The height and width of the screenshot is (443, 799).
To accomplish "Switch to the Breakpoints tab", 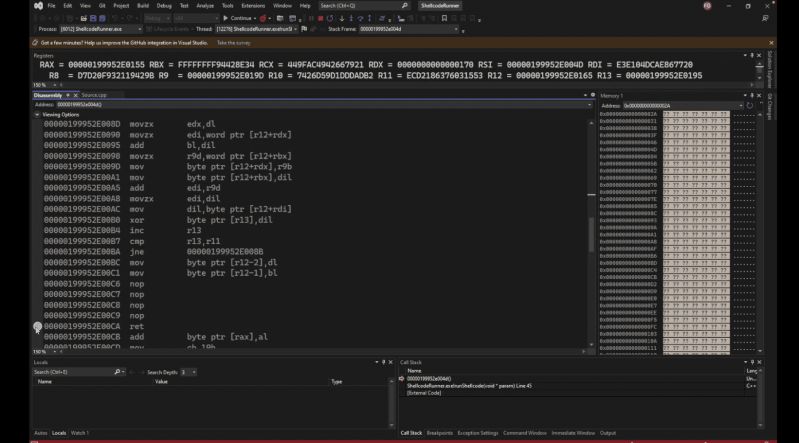I will tap(440, 433).
